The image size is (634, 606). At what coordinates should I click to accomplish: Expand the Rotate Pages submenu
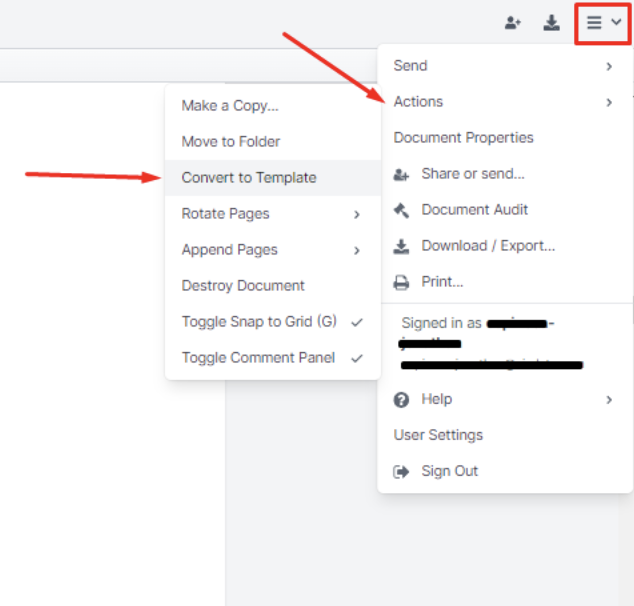pos(357,214)
